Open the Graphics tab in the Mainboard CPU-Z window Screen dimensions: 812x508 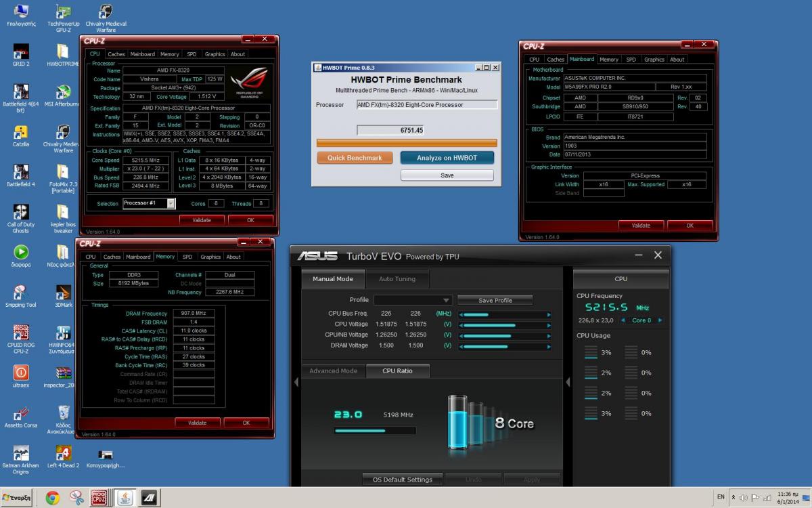(x=654, y=60)
